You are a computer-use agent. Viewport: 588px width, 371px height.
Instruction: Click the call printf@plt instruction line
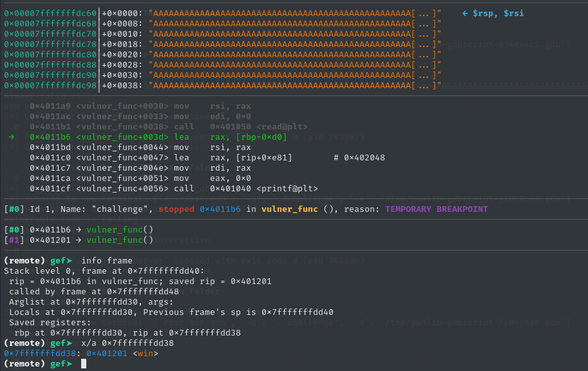tap(174, 189)
